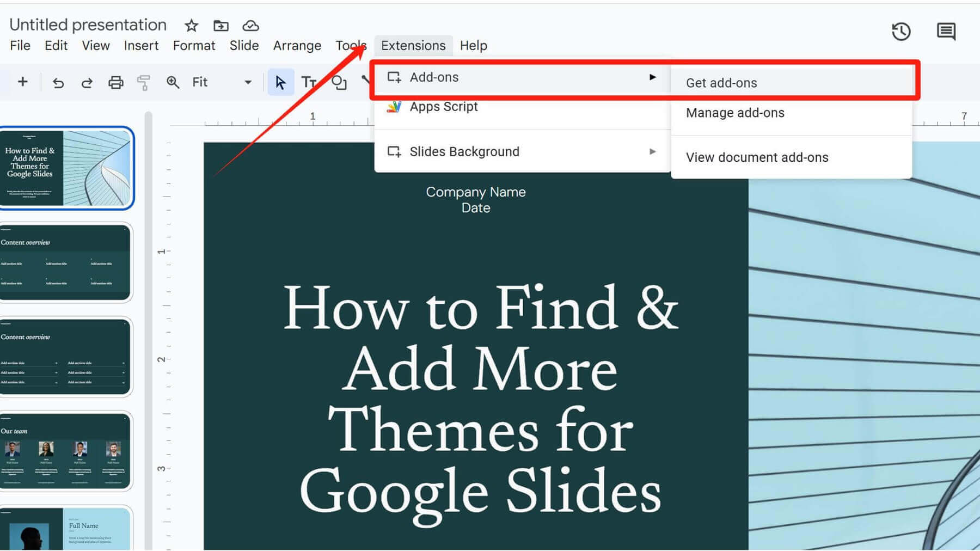Viewport: 980px width, 551px height.
Task: Choose Apps Script menu entry
Action: (522, 107)
